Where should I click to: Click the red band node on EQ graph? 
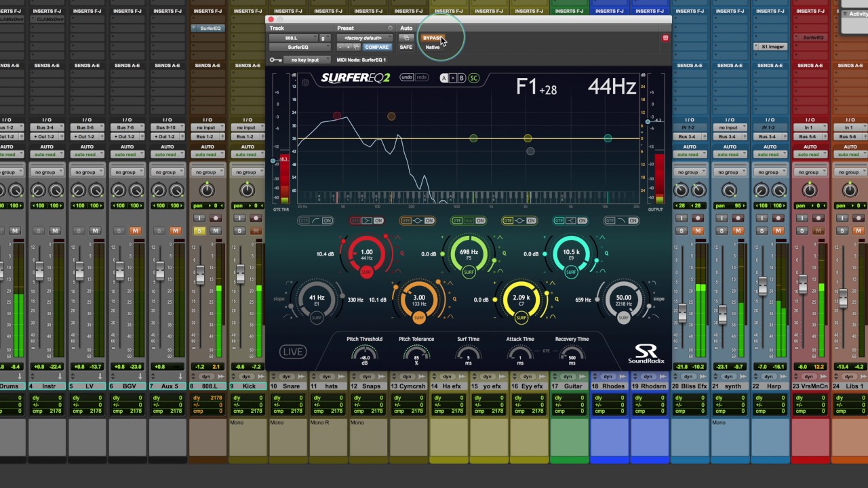[337, 117]
